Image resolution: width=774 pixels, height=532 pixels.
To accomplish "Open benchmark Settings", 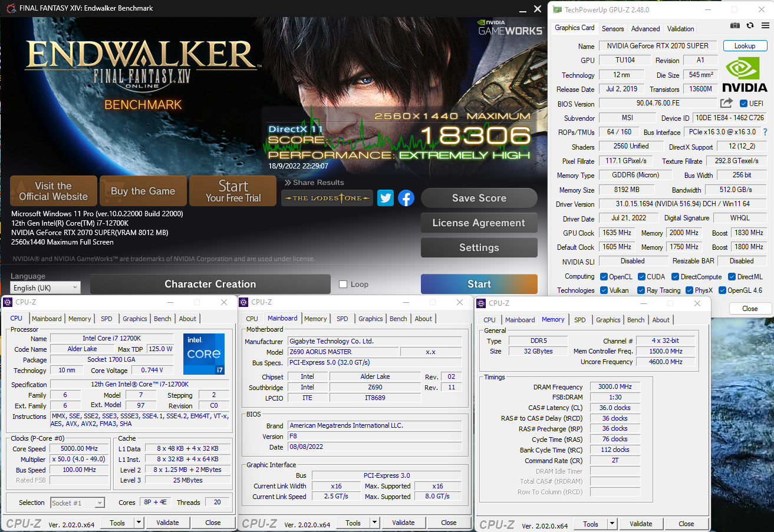I will click(x=479, y=247).
